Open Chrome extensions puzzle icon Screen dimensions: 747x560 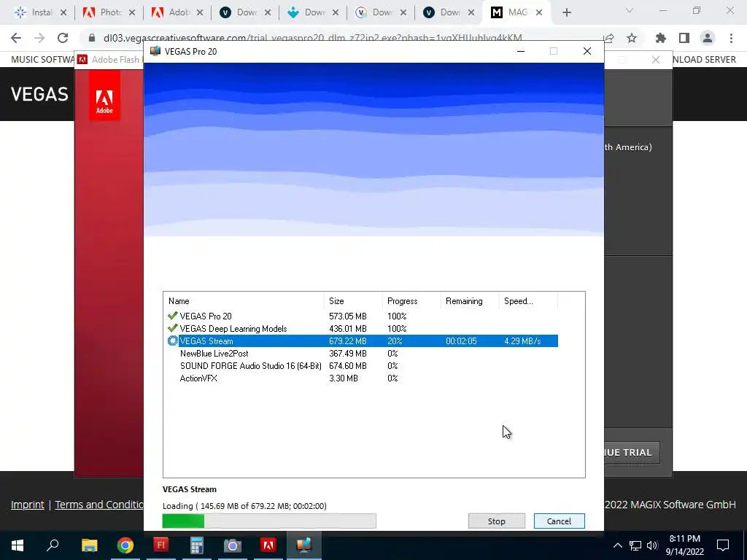[x=661, y=38]
